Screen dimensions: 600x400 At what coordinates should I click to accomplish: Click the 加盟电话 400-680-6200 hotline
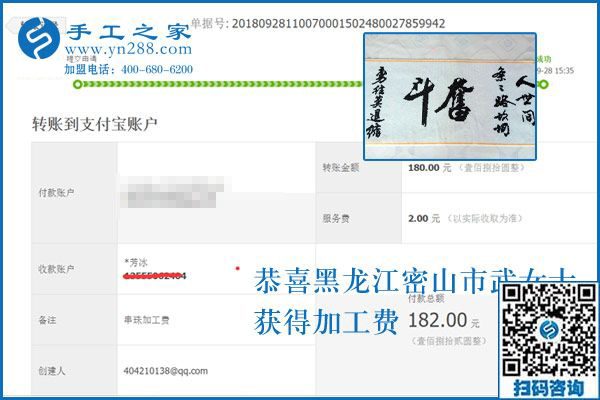(x=129, y=70)
